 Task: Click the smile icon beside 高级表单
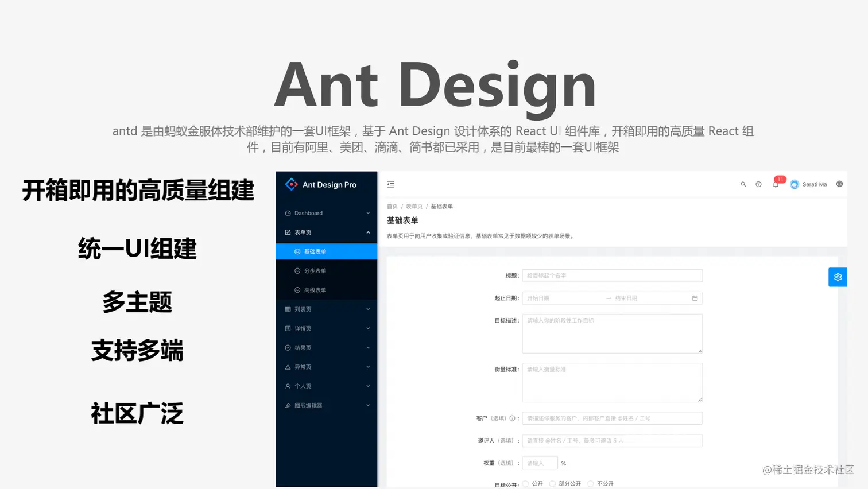[x=297, y=290]
